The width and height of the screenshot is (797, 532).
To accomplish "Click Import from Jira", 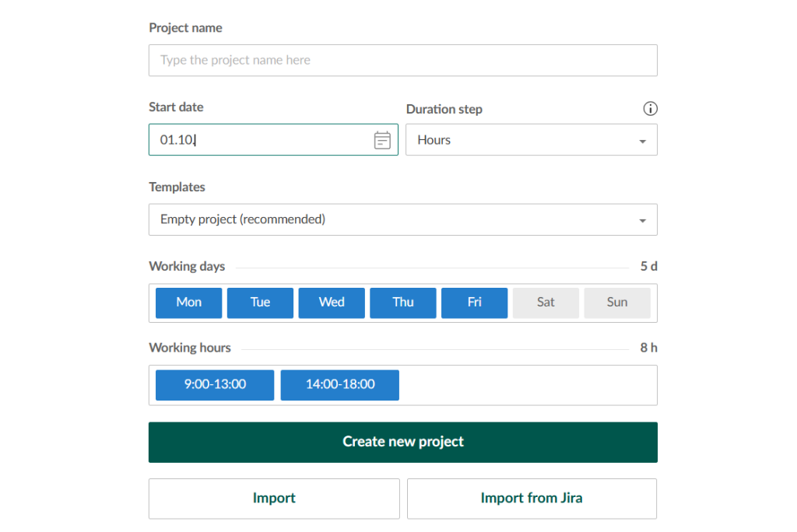I will click(532, 499).
